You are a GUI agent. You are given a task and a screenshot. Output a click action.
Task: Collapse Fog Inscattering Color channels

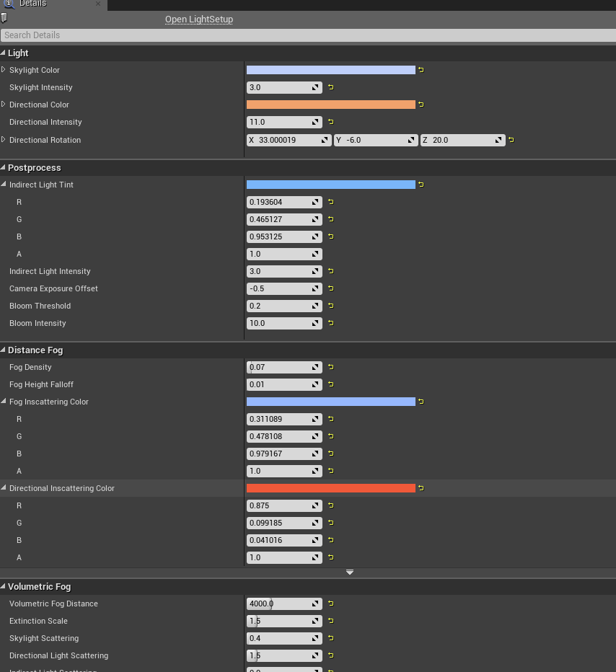coord(4,401)
